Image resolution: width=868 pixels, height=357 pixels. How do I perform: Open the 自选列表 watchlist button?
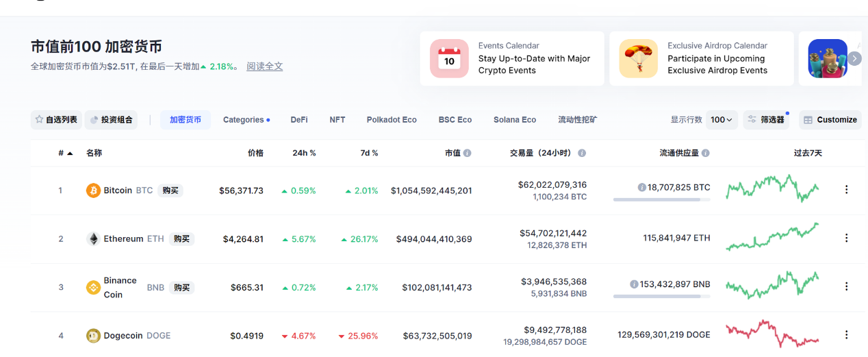point(56,120)
